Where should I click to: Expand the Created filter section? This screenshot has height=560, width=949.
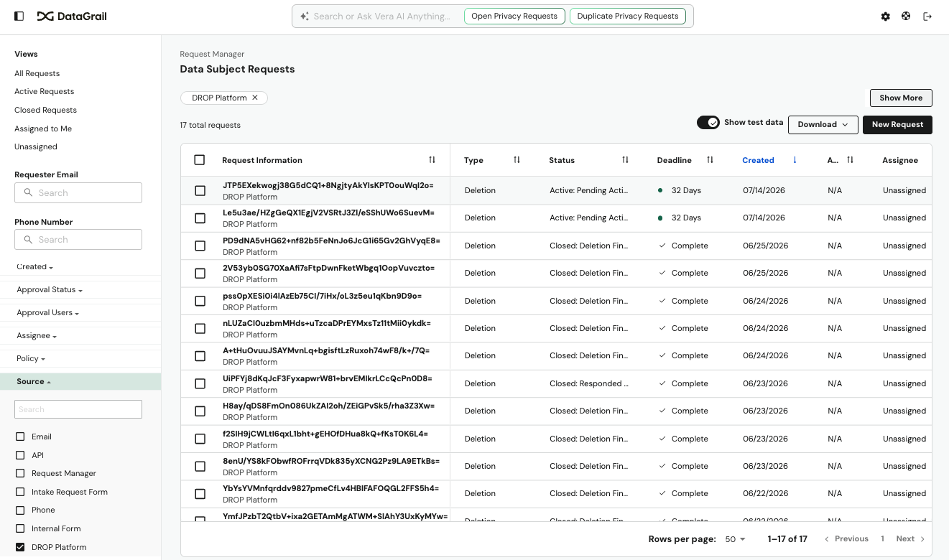tap(35, 266)
